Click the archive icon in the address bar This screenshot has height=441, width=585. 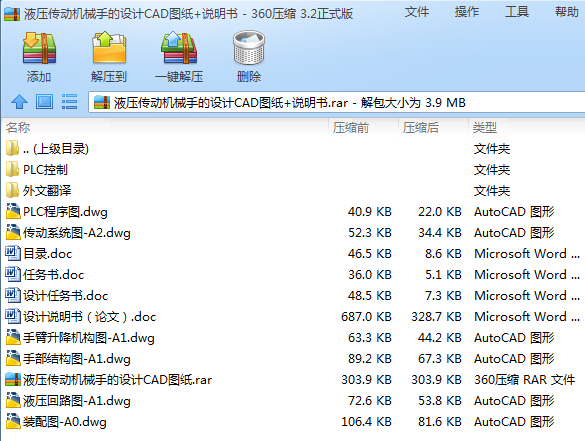[x=102, y=103]
